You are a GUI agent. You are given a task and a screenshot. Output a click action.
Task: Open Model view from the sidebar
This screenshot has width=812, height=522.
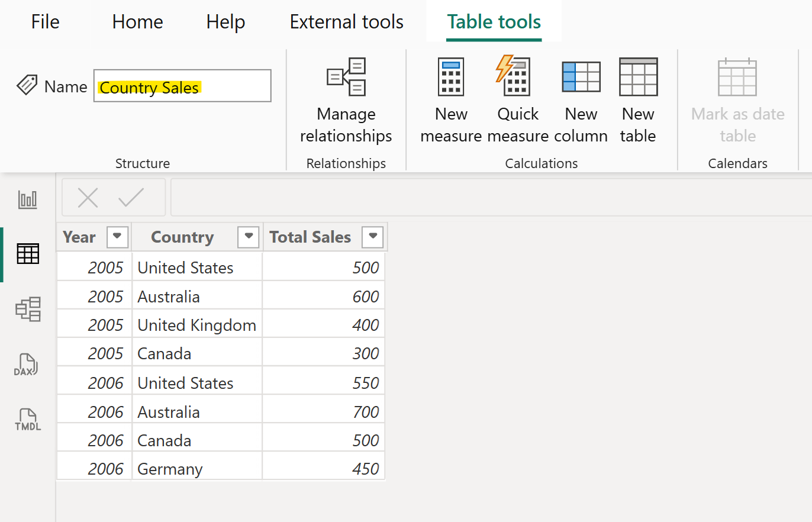tap(27, 309)
